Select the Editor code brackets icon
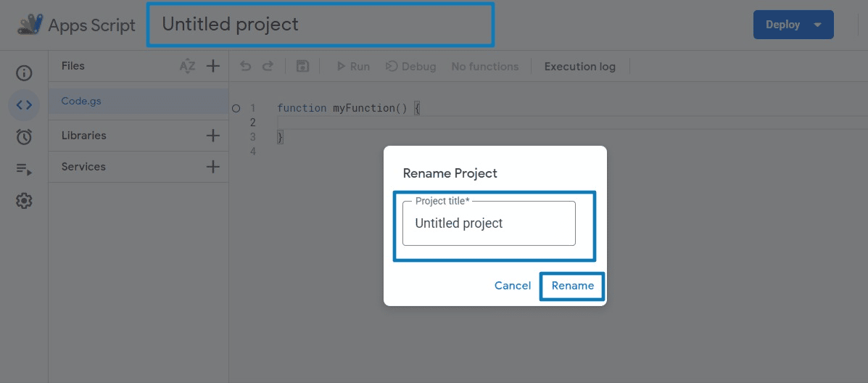Screen dimensions: 868x383 (x=24, y=105)
